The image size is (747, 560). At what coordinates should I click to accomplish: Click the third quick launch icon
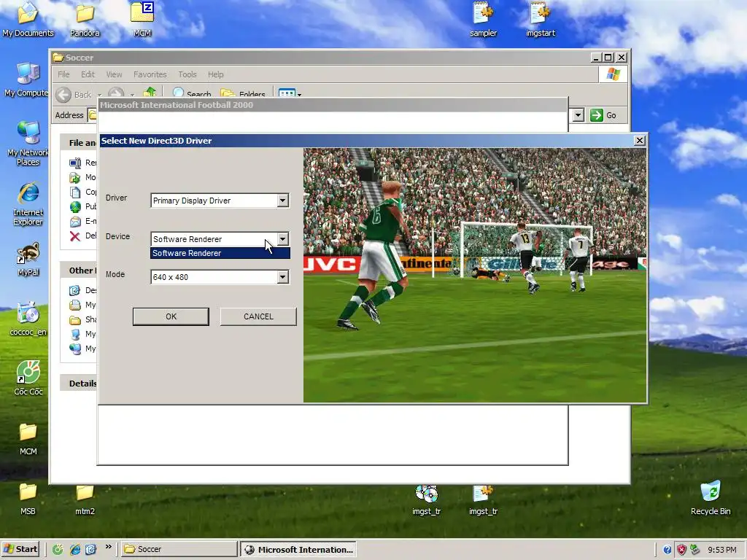90,549
